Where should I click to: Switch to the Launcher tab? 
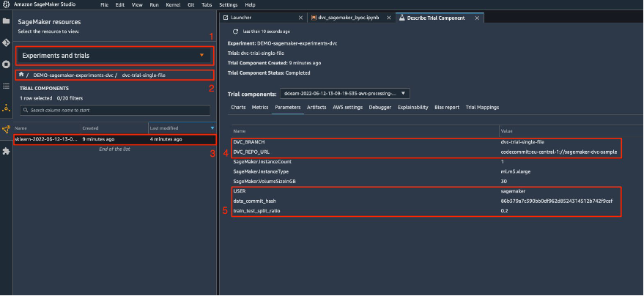click(x=263, y=18)
